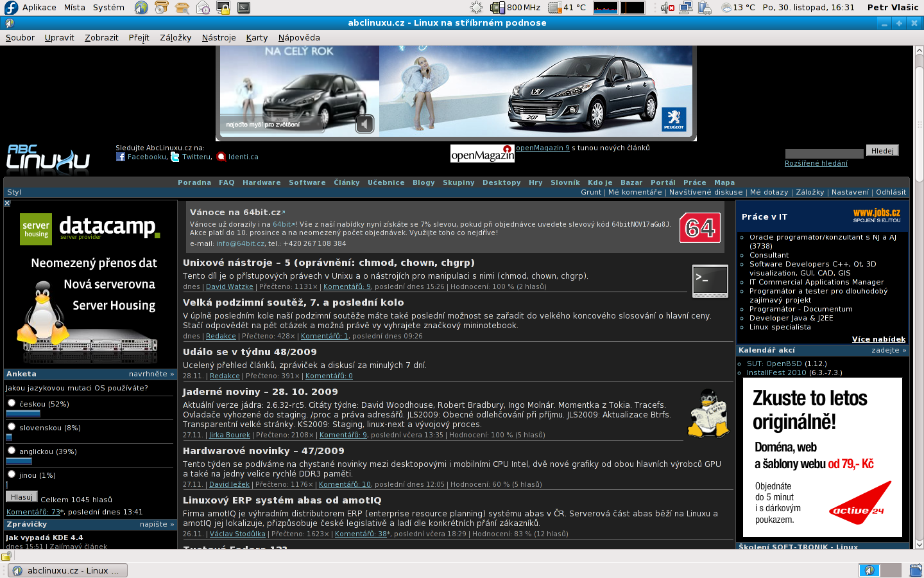924x578 pixels.
Task: Launch the web browser from the top panel
Action: (141, 8)
